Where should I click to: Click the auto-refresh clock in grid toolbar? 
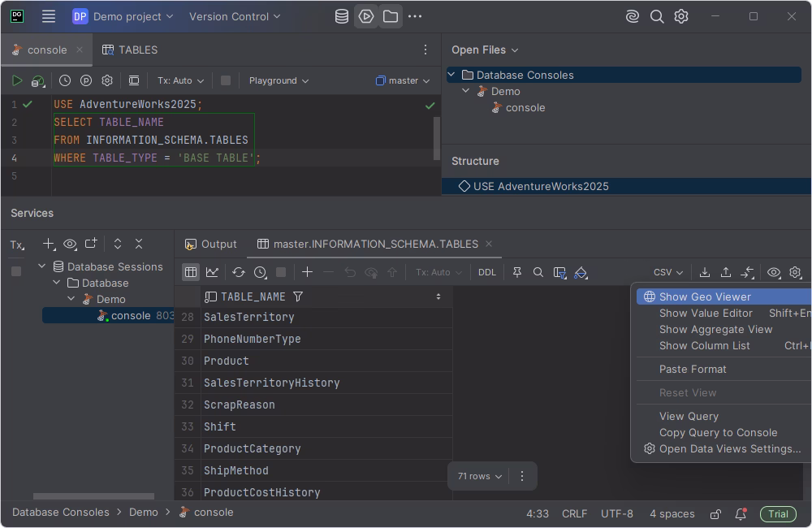(x=261, y=273)
